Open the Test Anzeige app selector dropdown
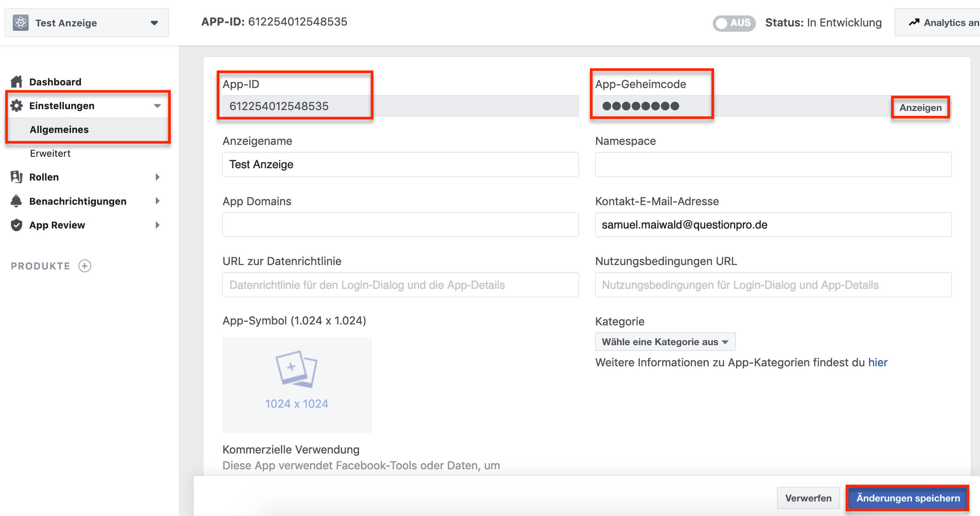This screenshot has width=980, height=516. pos(154,23)
